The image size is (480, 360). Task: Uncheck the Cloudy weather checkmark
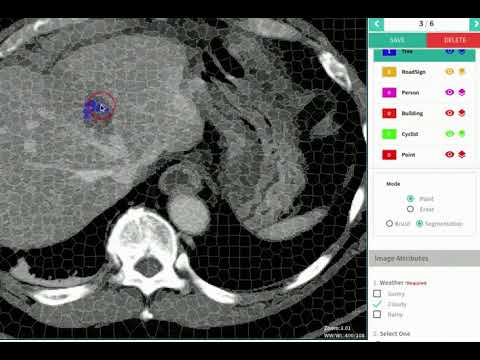pos(377,304)
